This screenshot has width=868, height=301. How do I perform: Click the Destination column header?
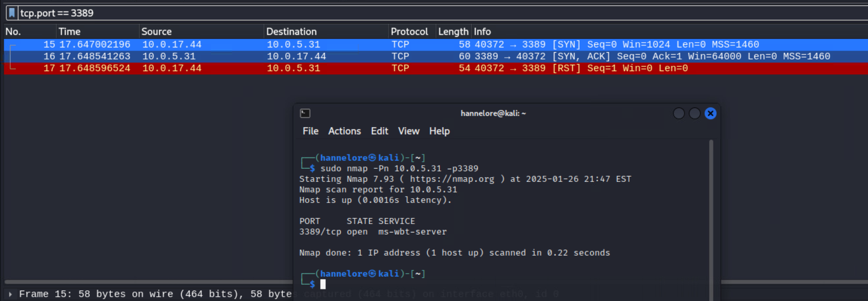pyautogui.click(x=291, y=32)
